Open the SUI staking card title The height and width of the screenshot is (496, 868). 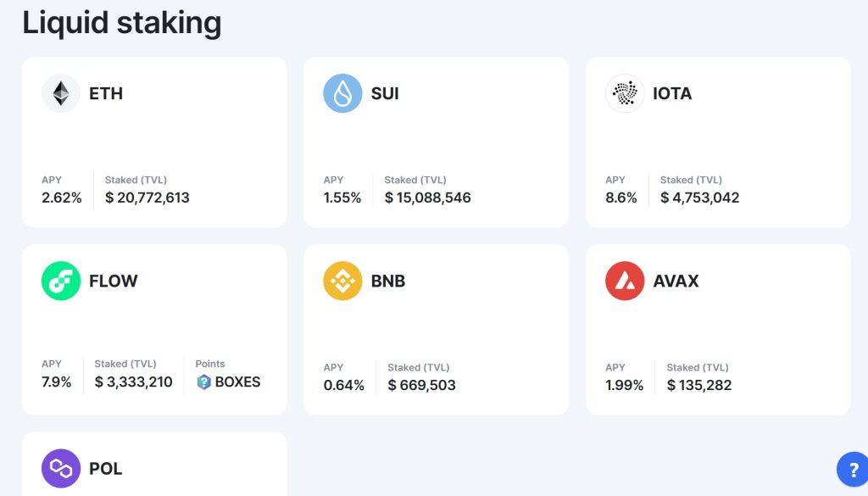pyautogui.click(x=385, y=93)
